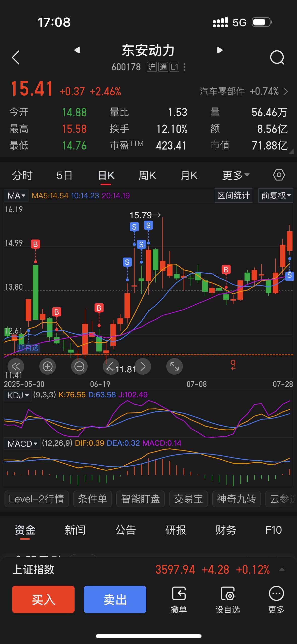
Task: Select the 日K chart tab
Action: 106,175
